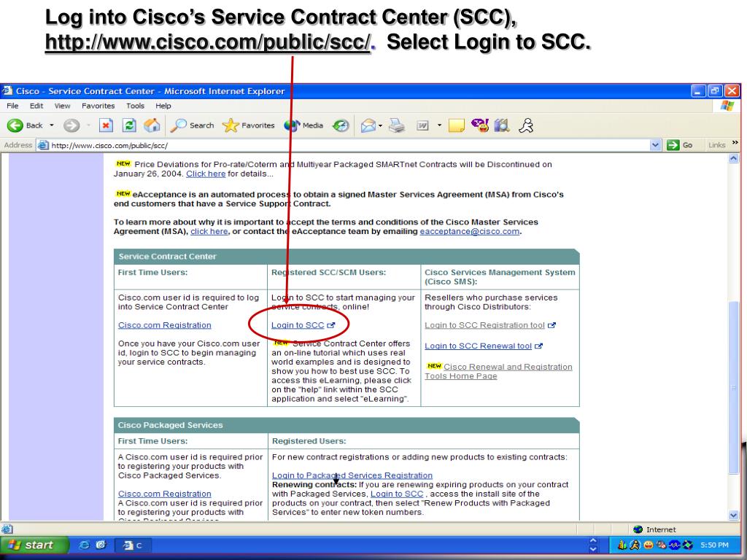747x560 pixels.
Task: Stop page loading with the red X icon
Action: pyautogui.click(x=106, y=125)
